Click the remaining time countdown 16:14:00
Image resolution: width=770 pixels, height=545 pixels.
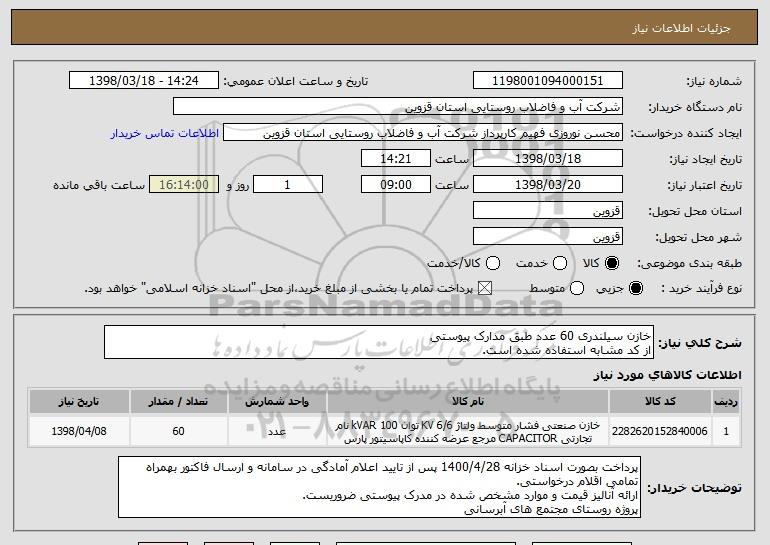point(184,185)
